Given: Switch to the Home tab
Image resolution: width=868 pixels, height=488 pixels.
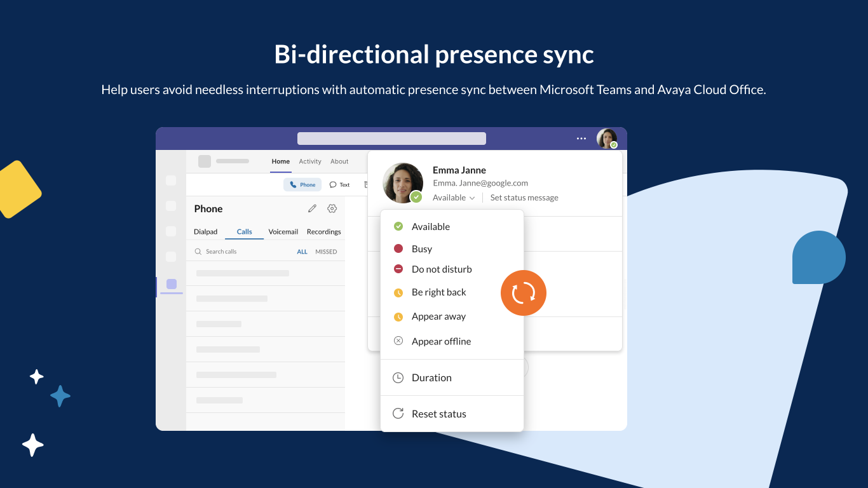Looking at the screenshot, I should [281, 161].
